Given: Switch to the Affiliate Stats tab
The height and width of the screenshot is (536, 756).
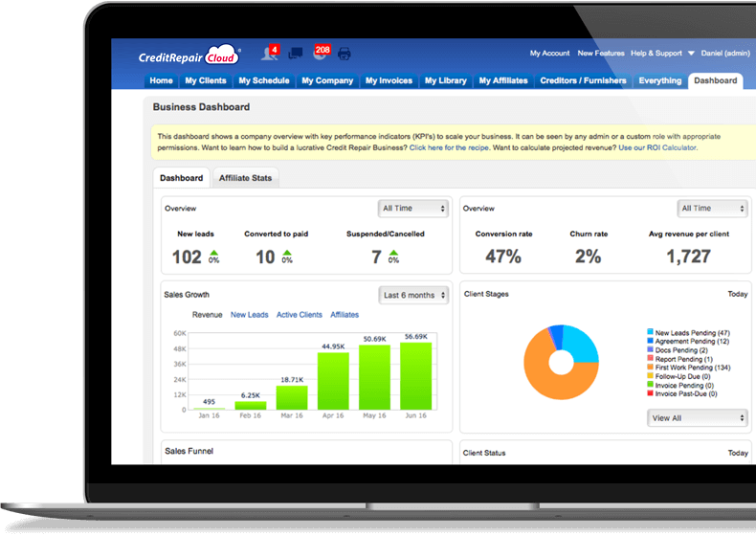Looking at the screenshot, I should click(x=245, y=178).
